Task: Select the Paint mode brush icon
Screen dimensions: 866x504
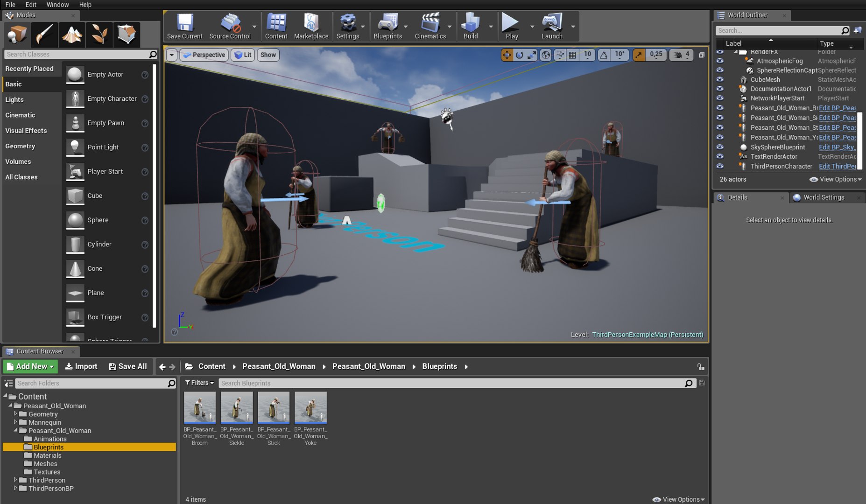Action: click(x=44, y=35)
